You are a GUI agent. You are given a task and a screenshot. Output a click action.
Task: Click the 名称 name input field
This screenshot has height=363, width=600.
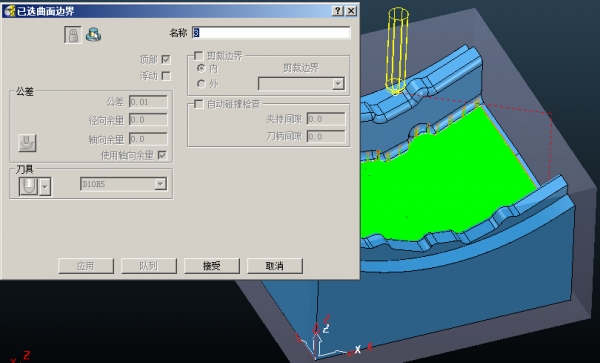point(271,33)
